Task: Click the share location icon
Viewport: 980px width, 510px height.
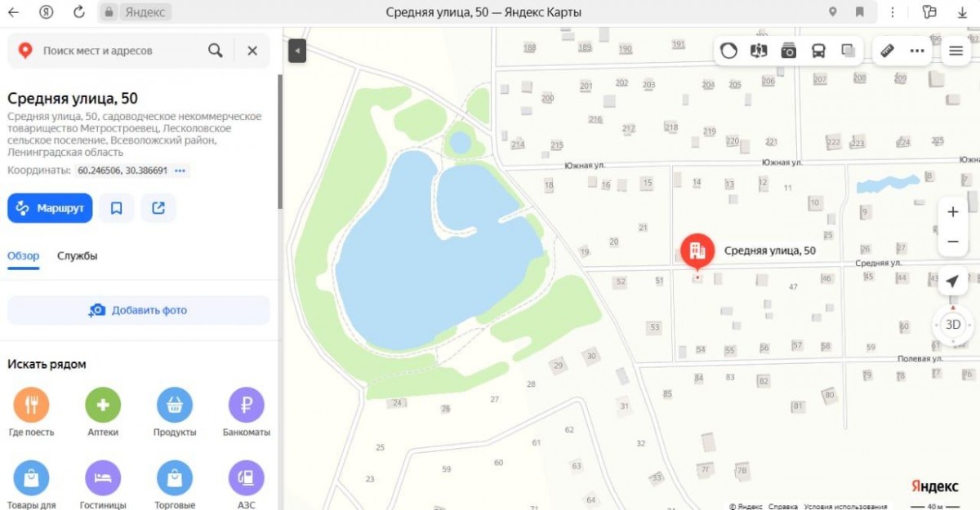Action: pos(158,208)
